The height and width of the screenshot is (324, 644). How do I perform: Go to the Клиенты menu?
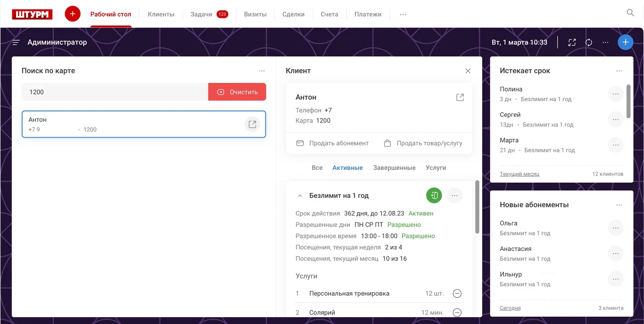161,14
